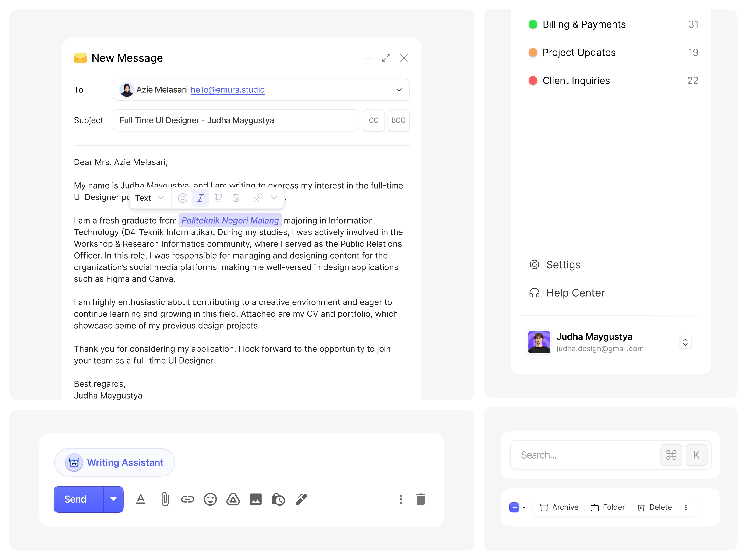Image resolution: width=747 pixels, height=560 pixels.
Task: Expand the recipient To field chevron
Action: point(399,90)
